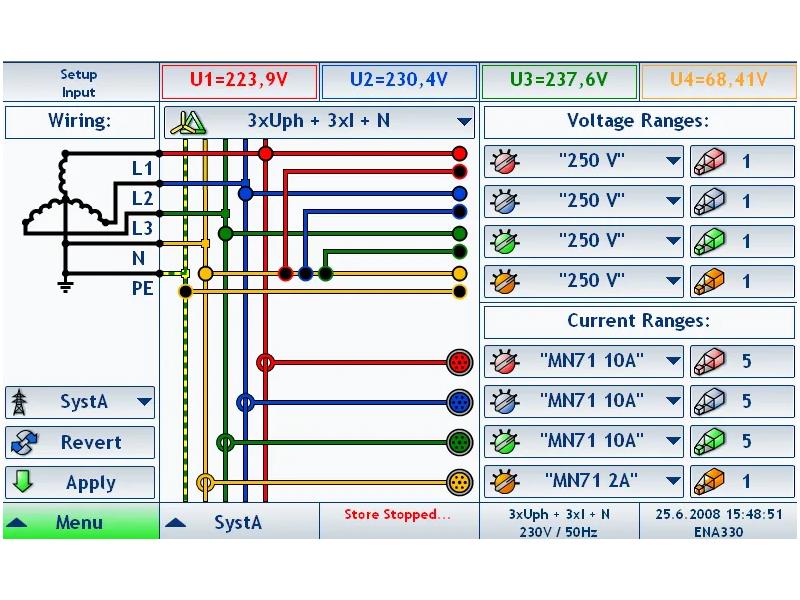The width and height of the screenshot is (800, 600).
Task: Click the orange U4=68,41V reading box
Action: coord(718,81)
